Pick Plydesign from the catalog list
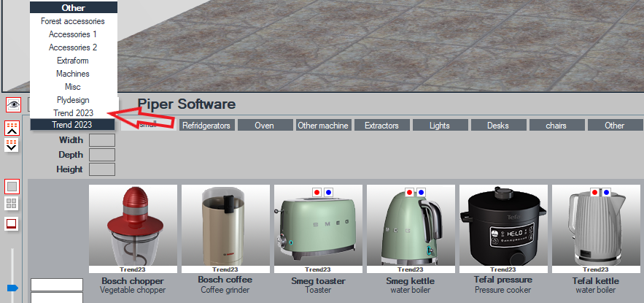 point(73,100)
